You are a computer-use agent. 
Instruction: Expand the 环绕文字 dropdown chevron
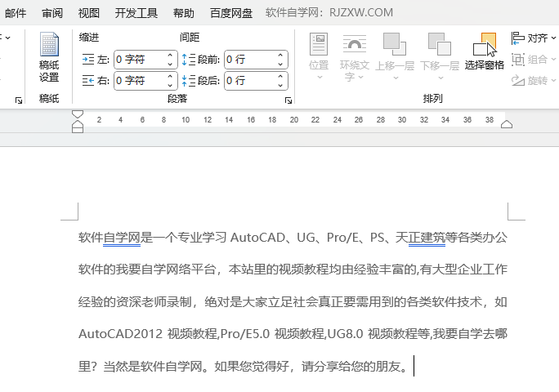coord(360,77)
